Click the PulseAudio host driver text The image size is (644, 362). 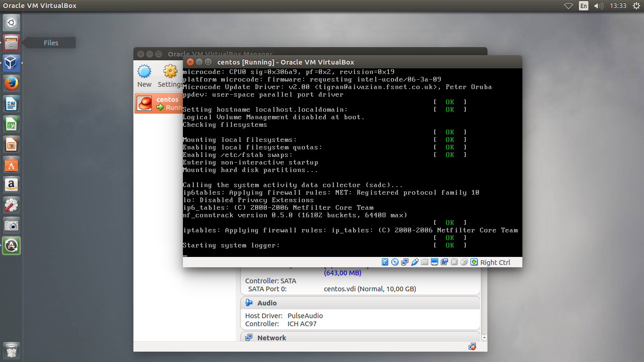(305, 316)
